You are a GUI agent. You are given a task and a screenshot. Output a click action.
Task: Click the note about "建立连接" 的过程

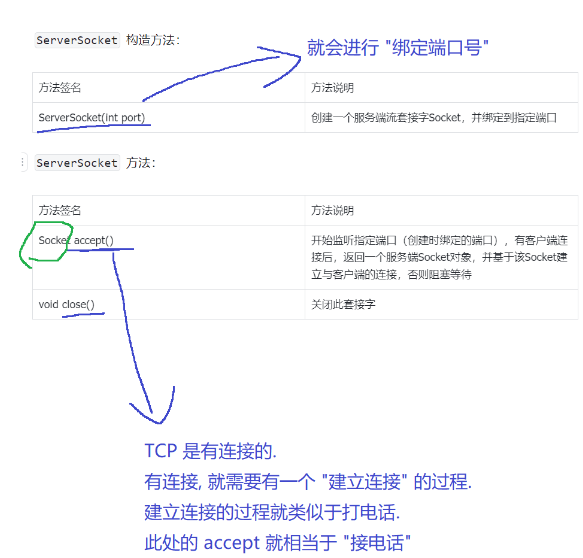coord(308,482)
